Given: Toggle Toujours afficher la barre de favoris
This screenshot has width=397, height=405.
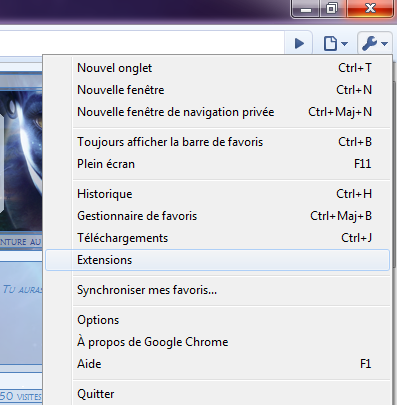Looking at the screenshot, I should [x=217, y=142].
